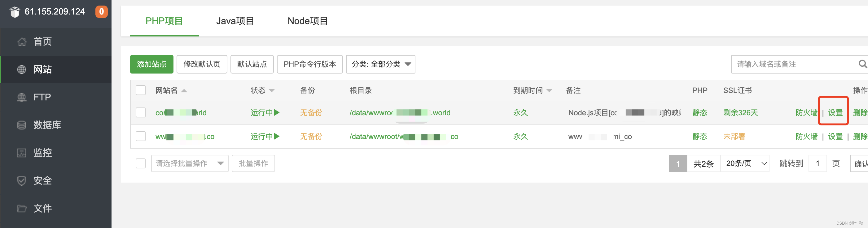The image size is (868, 228).
Task: Open the 分类: 全部分类 dropdown
Action: 380,64
